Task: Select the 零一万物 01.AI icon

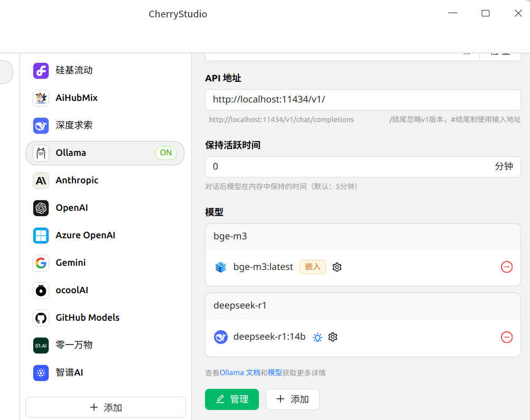Action: [x=41, y=346]
